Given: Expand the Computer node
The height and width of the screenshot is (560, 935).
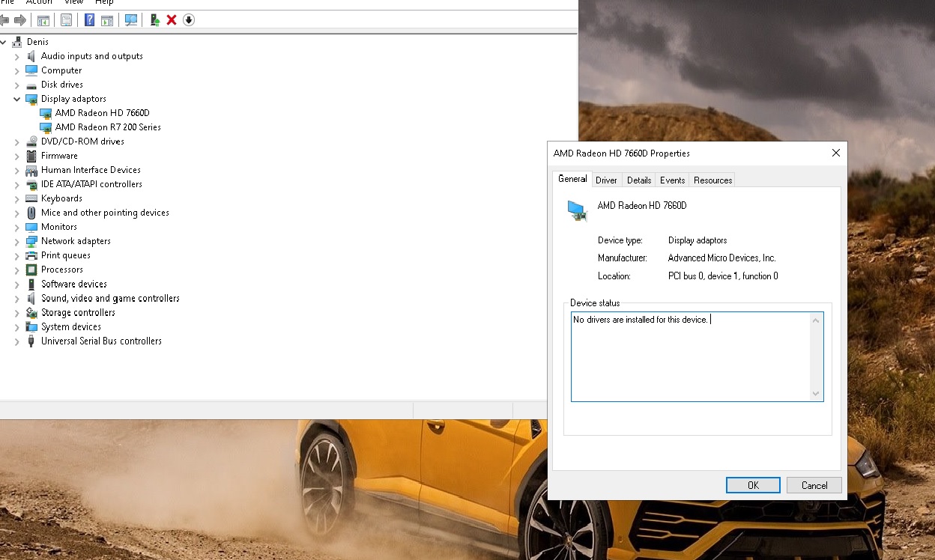Looking at the screenshot, I should point(17,70).
